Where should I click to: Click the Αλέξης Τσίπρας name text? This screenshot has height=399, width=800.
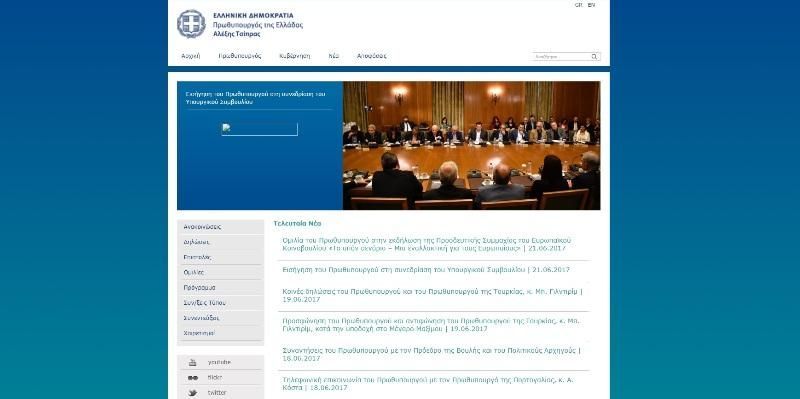[x=237, y=34]
